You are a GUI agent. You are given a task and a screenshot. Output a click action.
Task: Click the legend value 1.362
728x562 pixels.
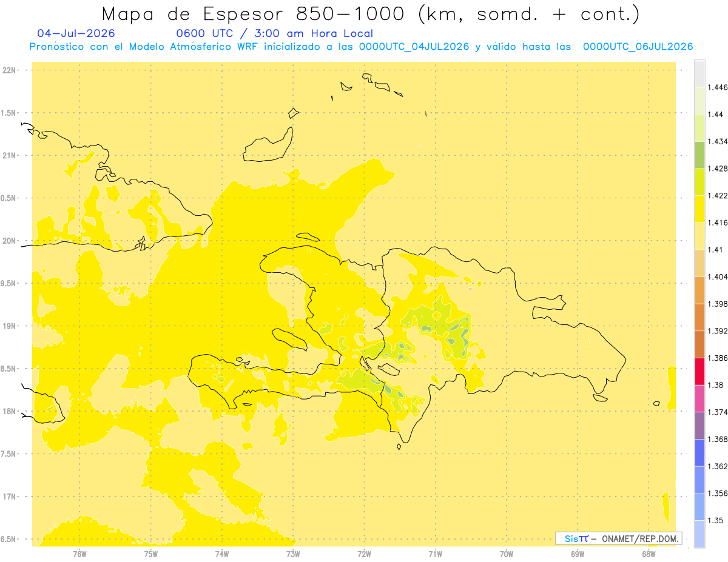(717, 466)
